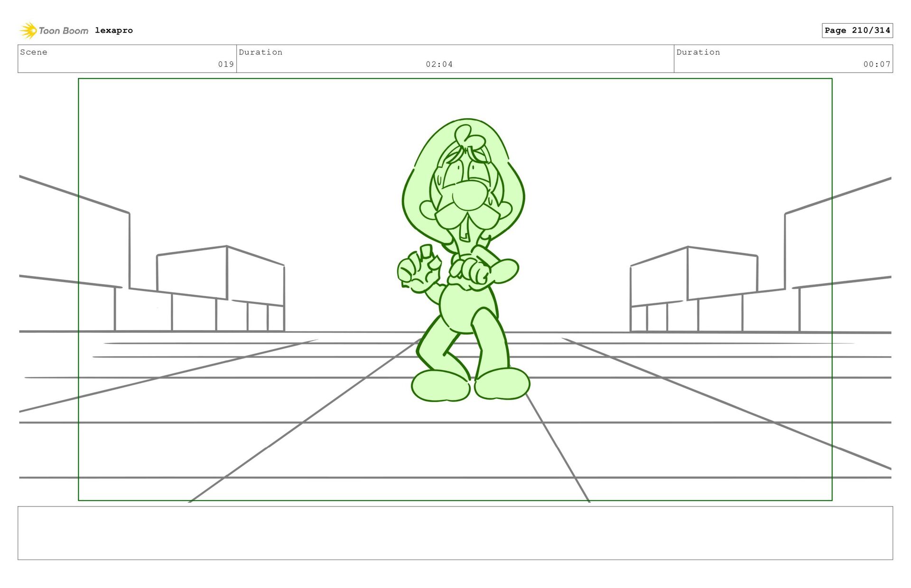
Task: Click the green character drawing in the panel
Action: (464, 260)
